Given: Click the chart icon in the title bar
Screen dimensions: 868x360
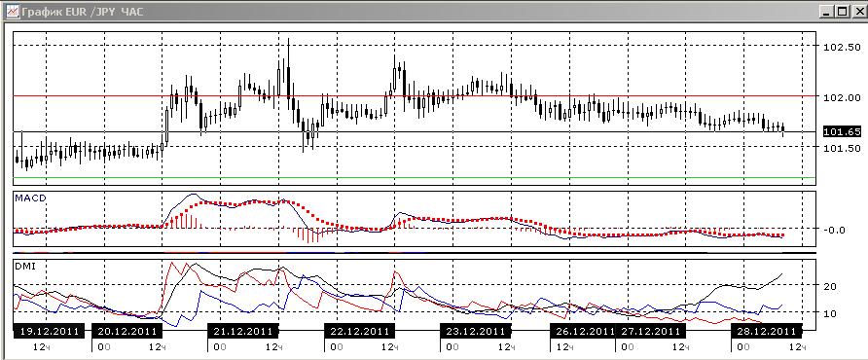Looking at the screenshot, I should [13, 11].
